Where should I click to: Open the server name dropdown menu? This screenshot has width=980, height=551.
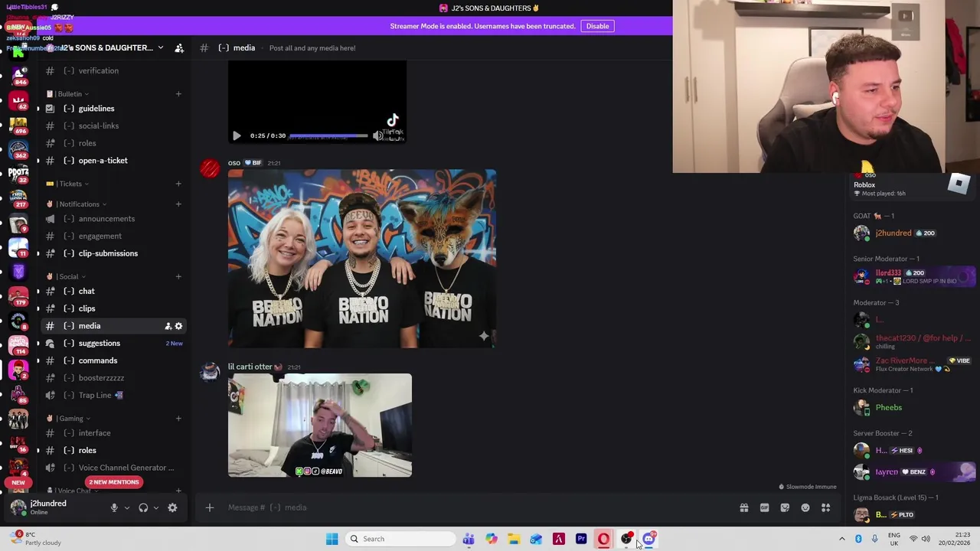160,47
